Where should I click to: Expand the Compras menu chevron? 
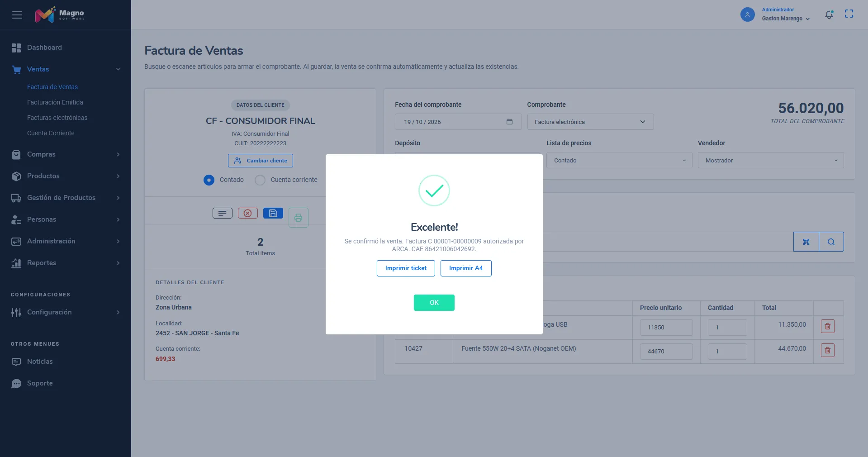(x=118, y=154)
